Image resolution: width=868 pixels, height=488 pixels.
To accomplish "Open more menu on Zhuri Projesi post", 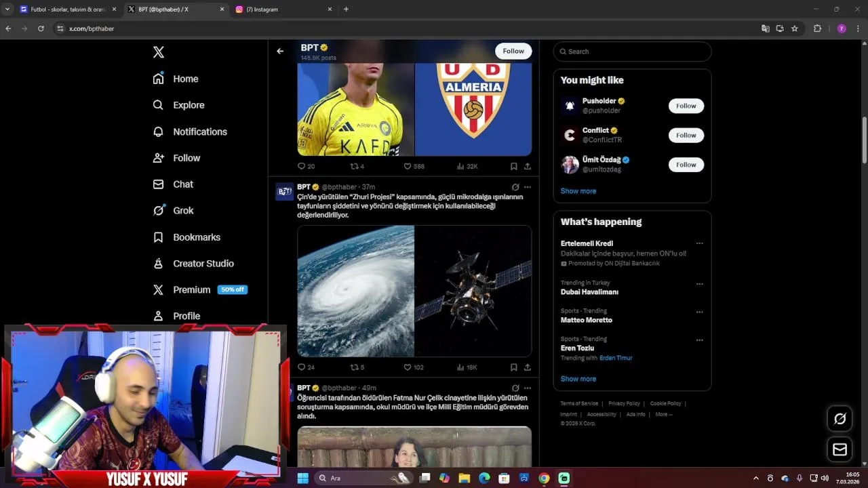I will pyautogui.click(x=527, y=187).
